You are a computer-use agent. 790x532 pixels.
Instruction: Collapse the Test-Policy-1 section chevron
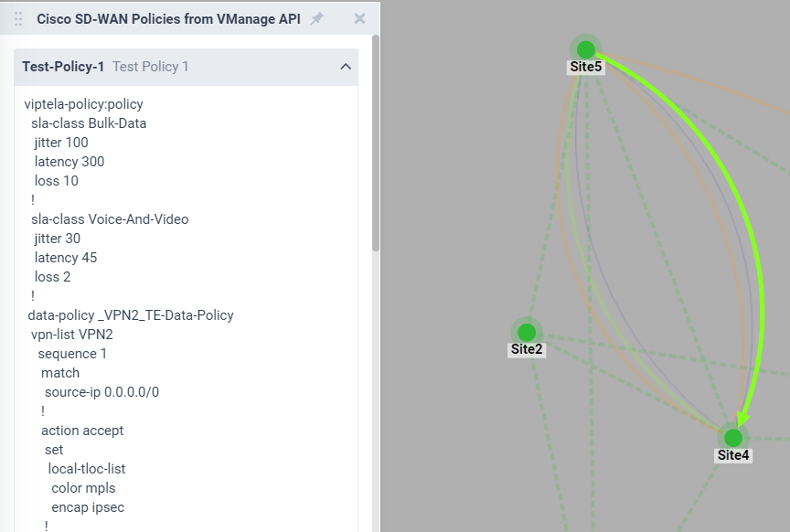coord(345,67)
